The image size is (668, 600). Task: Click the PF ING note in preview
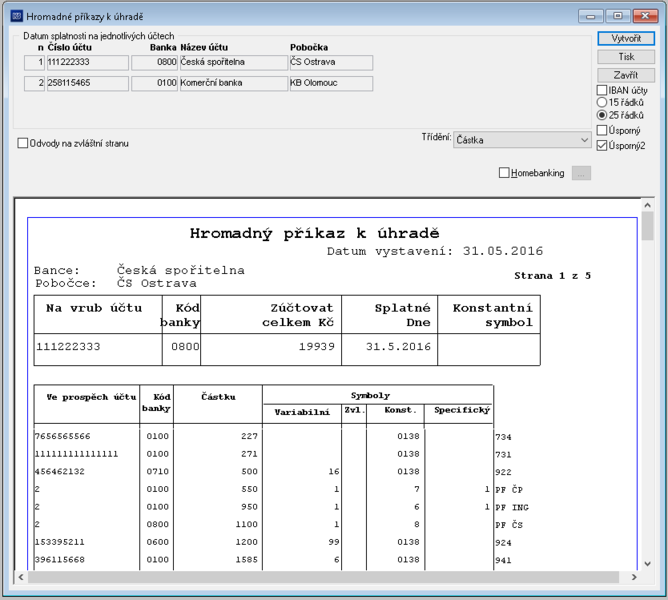coord(512,508)
